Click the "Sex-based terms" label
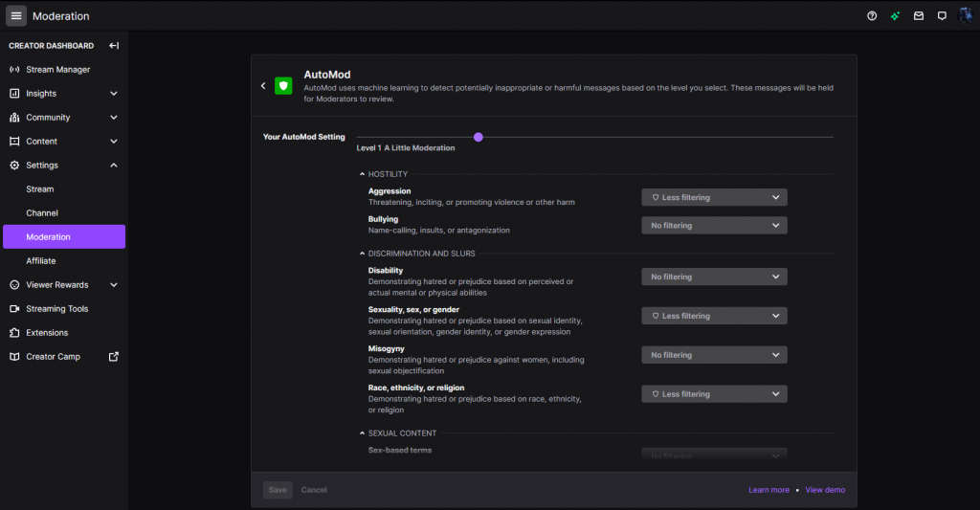 (x=400, y=450)
